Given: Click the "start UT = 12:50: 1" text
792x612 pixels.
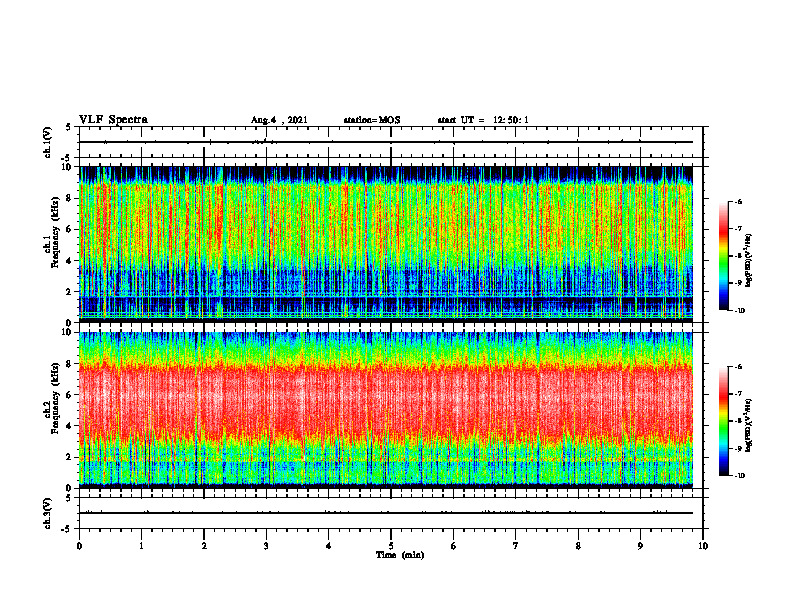Looking at the screenshot, I should pos(483,120).
